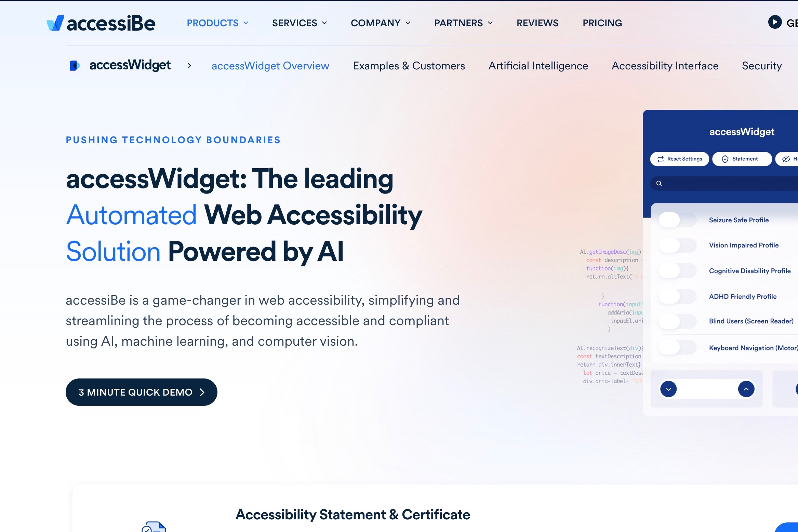The height and width of the screenshot is (532, 798).
Task: Select the PRICING menu item
Action: point(602,23)
